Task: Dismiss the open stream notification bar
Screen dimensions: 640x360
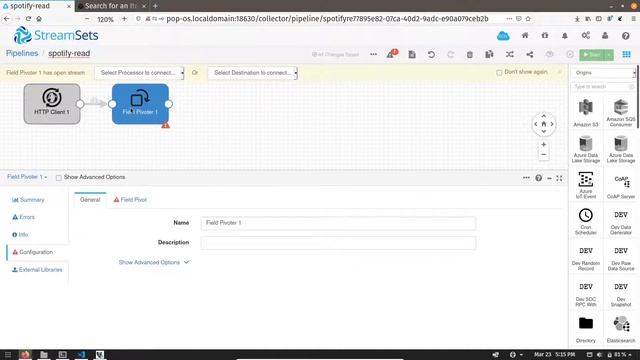Action: click(560, 72)
